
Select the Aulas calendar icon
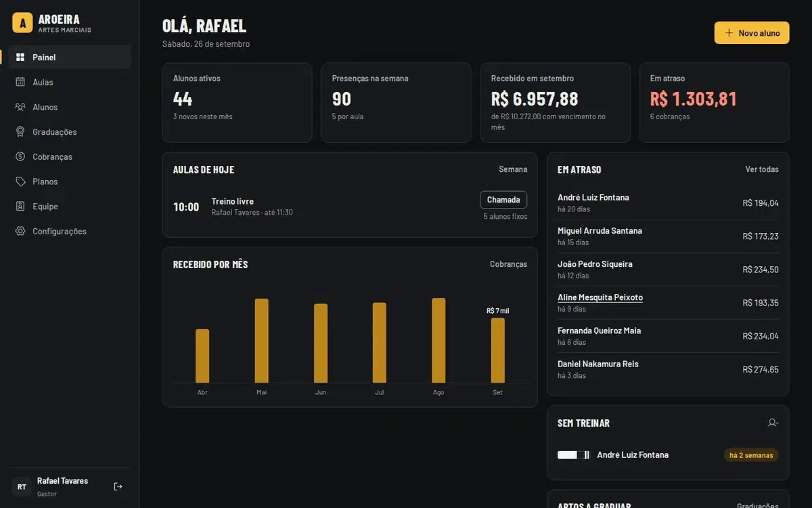(20, 82)
